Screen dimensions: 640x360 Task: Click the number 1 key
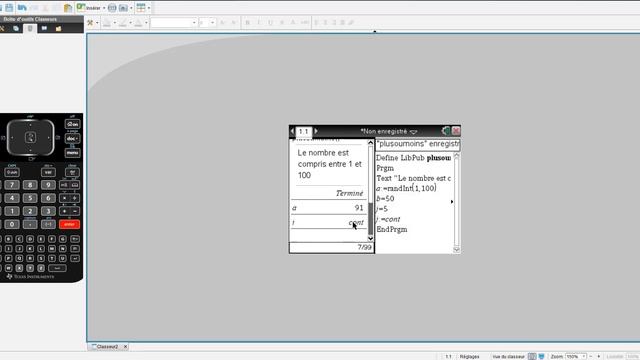coord(12,211)
